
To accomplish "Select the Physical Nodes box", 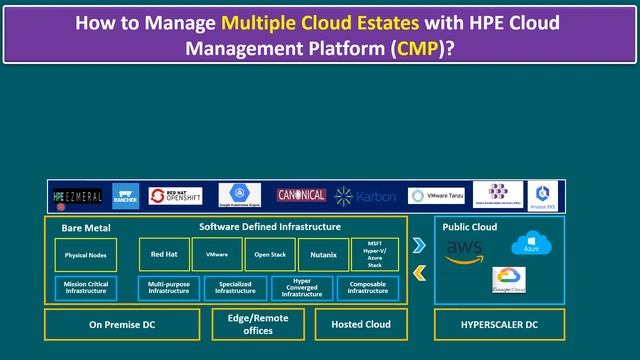I will (x=86, y=255).
